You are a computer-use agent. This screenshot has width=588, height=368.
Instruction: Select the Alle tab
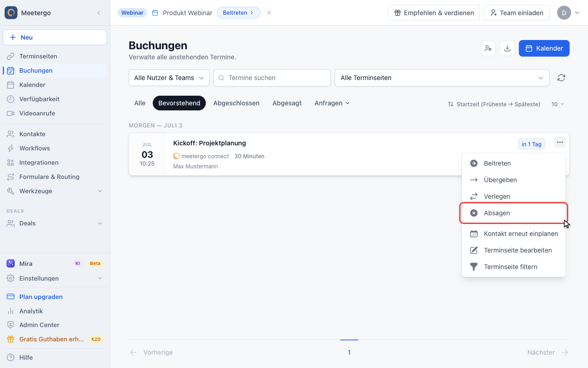point(140,103)
